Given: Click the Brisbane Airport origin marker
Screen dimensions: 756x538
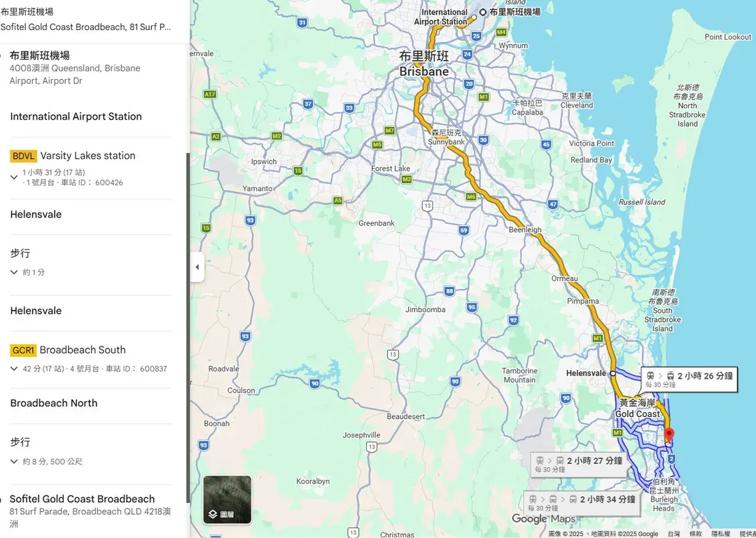Looking at the screenshot, I should tap(483, 13).
